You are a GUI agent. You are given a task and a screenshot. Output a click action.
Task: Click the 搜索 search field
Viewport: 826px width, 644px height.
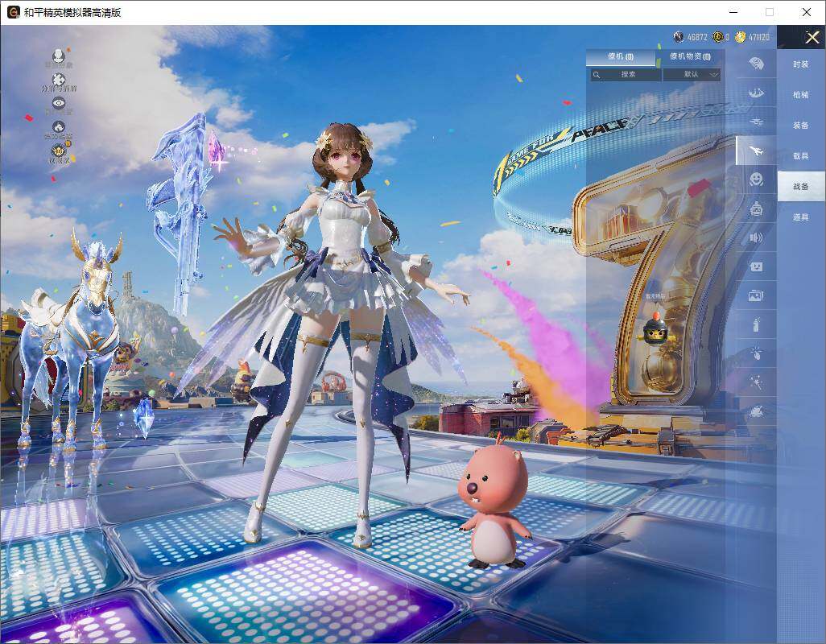tap(626, 74)
